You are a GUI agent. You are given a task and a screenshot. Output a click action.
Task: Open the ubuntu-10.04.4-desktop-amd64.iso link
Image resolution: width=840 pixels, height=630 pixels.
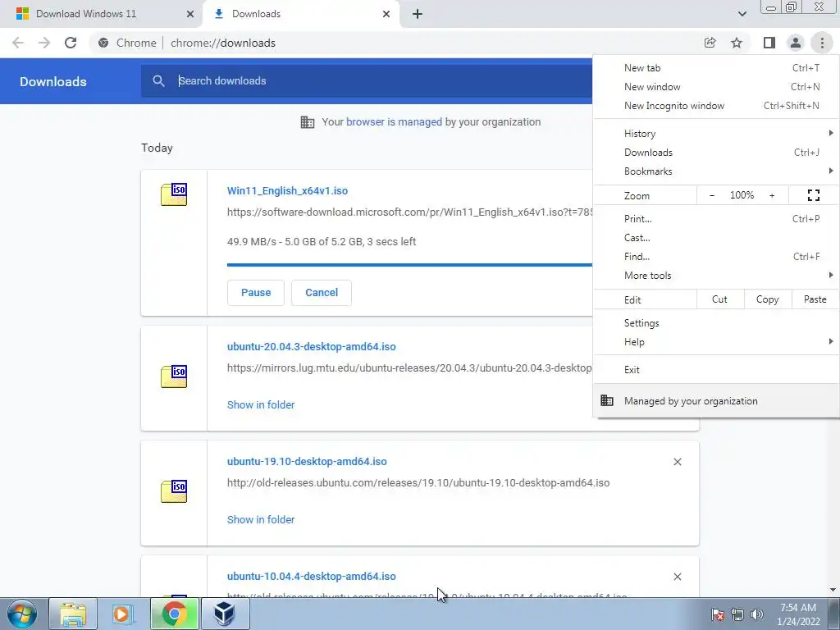(x=311, y=577)
